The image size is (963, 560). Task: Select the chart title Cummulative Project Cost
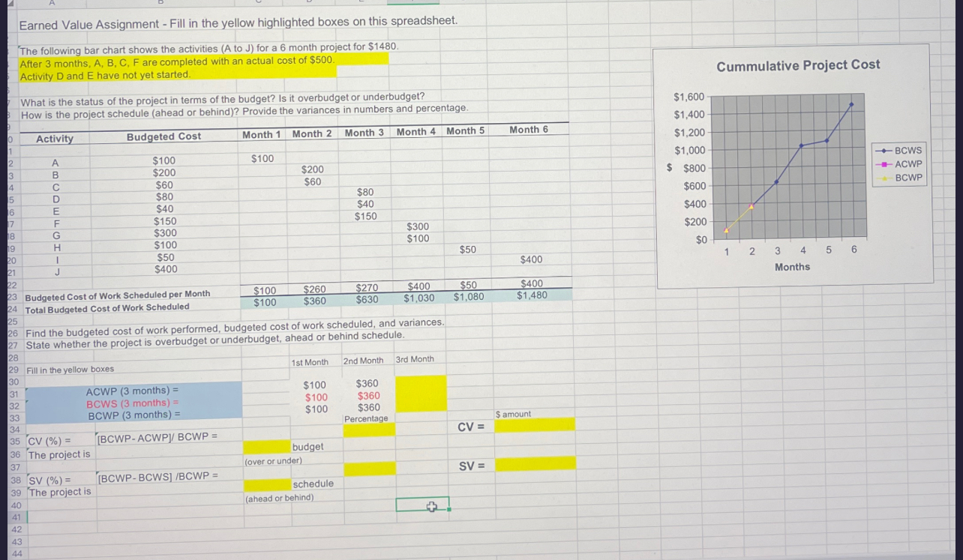coord(798,66)
